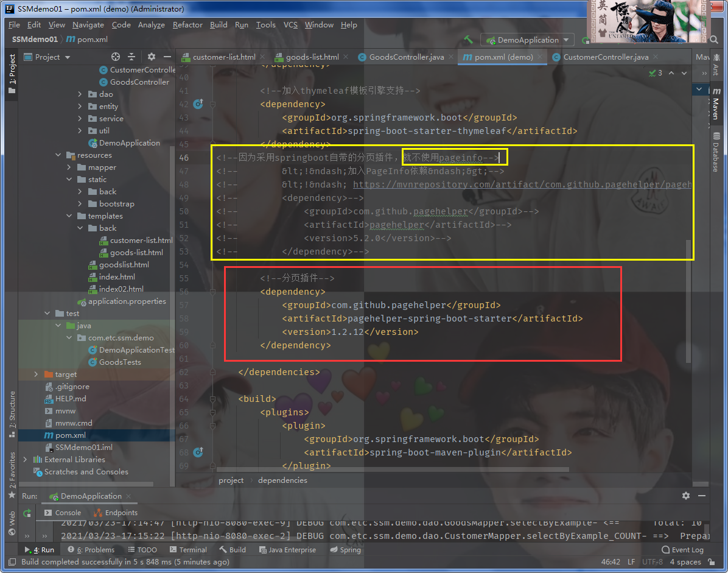728x573 pixels.
Task: Collapse the templates folder
Action: pos(69,216)
